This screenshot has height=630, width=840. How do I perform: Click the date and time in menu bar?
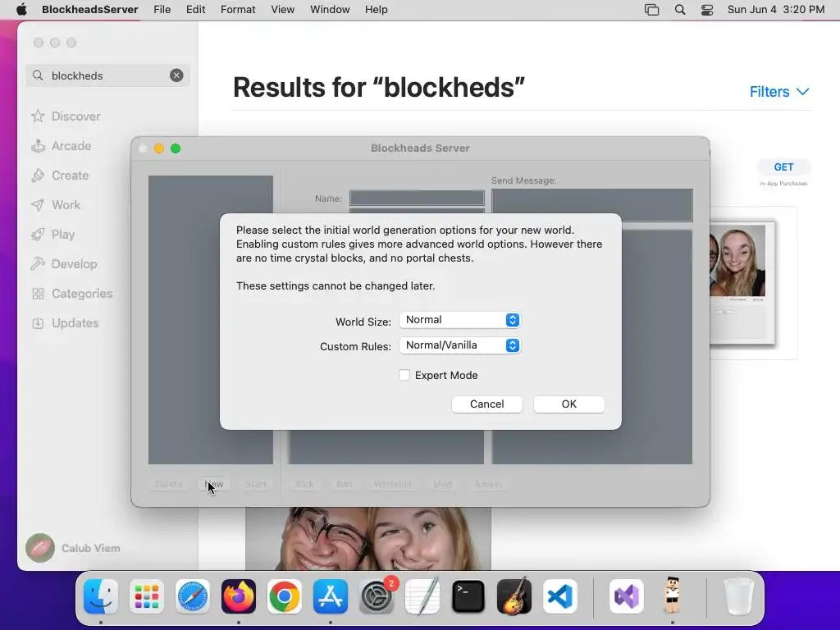[x=776, y=10]
